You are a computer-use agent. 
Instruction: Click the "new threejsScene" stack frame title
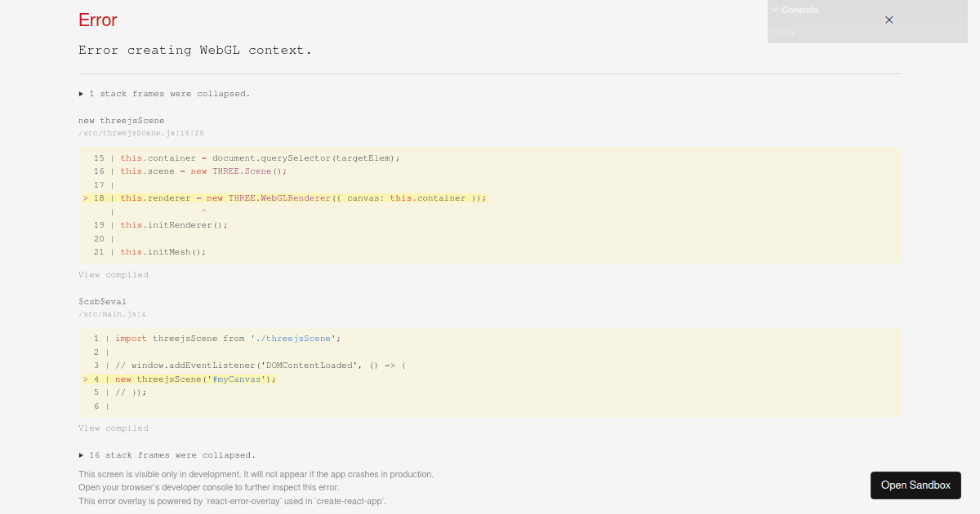tap(121, 120)
